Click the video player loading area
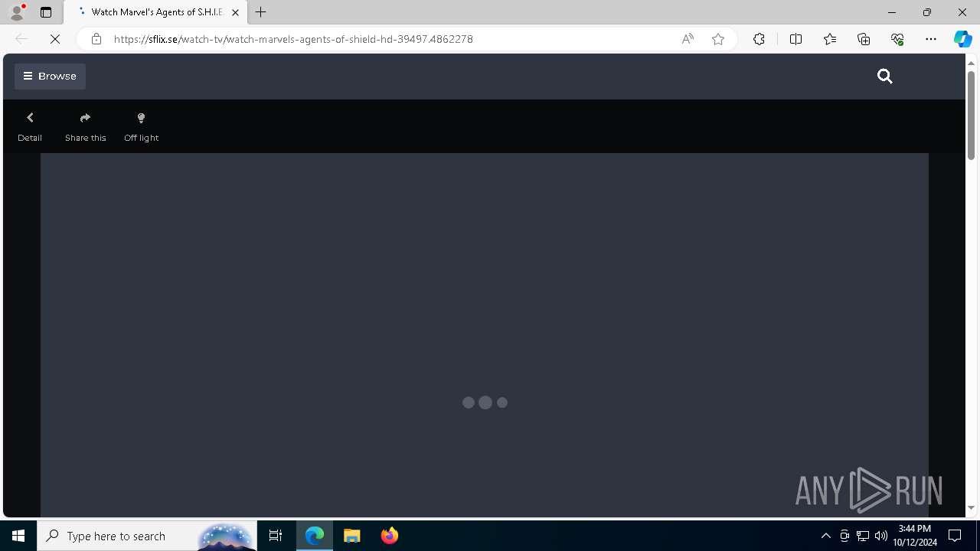Image resolution: width=980 pixels, height=551 pixels. [x=485, y=334]
